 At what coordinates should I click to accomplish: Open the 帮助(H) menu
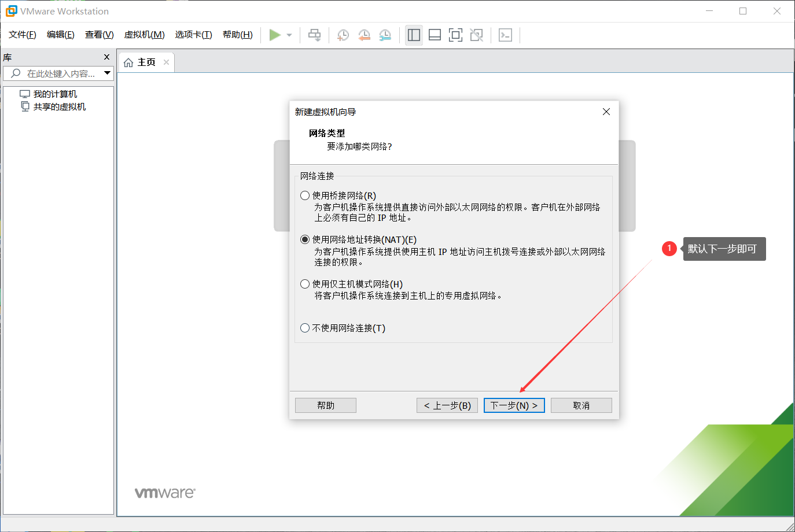click(238, 35)
